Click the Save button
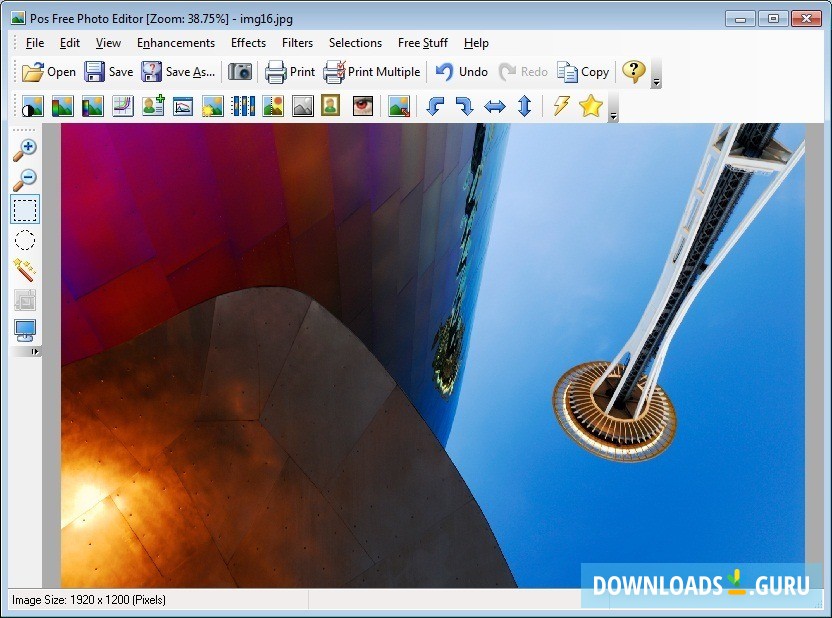This screenshot has width=832, height=618. click(108, 72)
